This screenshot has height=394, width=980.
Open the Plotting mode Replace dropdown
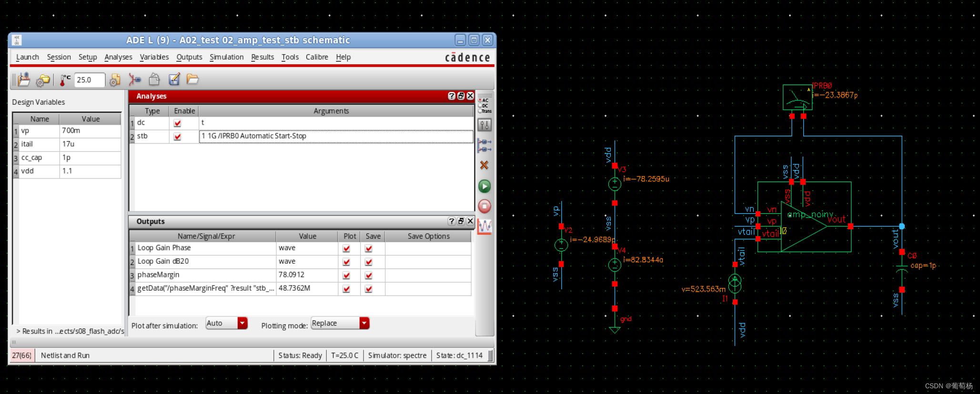pyautogui.click(x=340, y=323)
